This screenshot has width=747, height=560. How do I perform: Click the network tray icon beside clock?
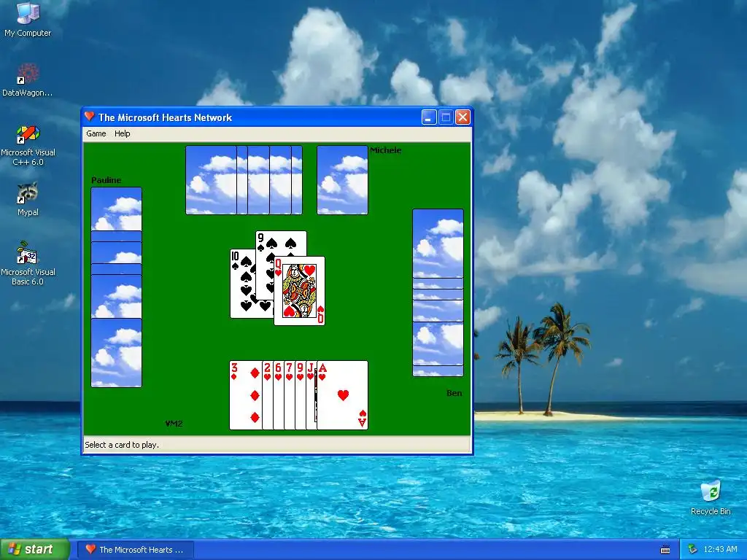pos(693,550)
